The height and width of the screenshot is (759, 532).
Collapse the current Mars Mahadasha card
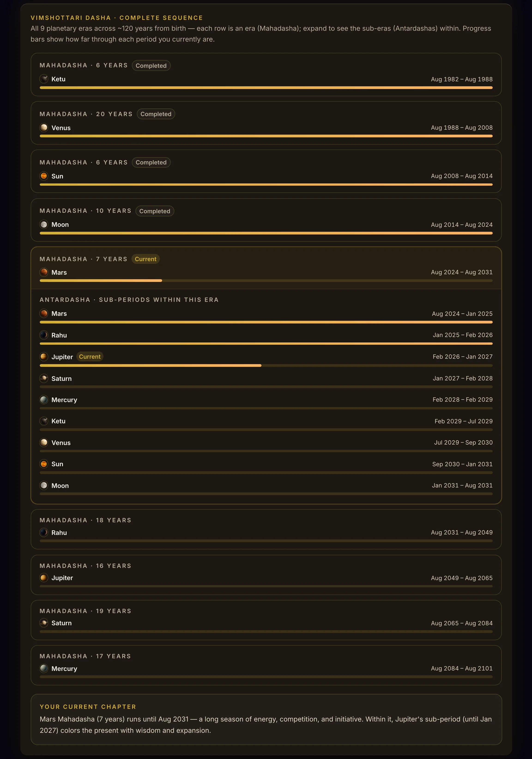(x=266, y=268)
